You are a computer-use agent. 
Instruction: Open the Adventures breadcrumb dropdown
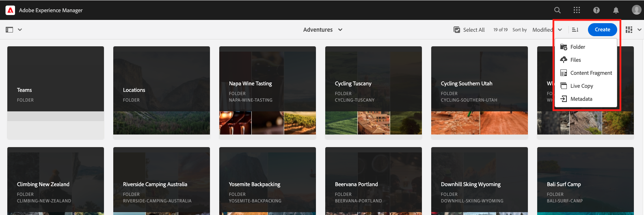point(323,30)
